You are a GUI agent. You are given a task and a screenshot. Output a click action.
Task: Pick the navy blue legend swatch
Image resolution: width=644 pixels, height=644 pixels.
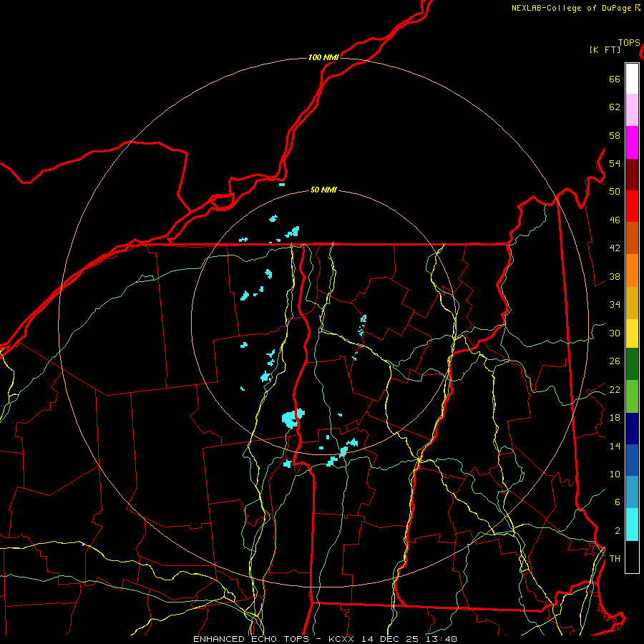632,429
